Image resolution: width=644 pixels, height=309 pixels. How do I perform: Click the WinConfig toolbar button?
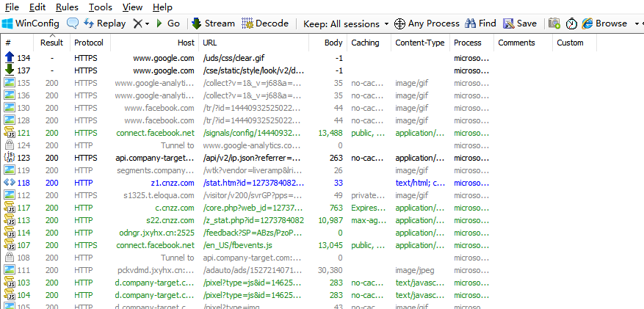(x=31, y=23)
